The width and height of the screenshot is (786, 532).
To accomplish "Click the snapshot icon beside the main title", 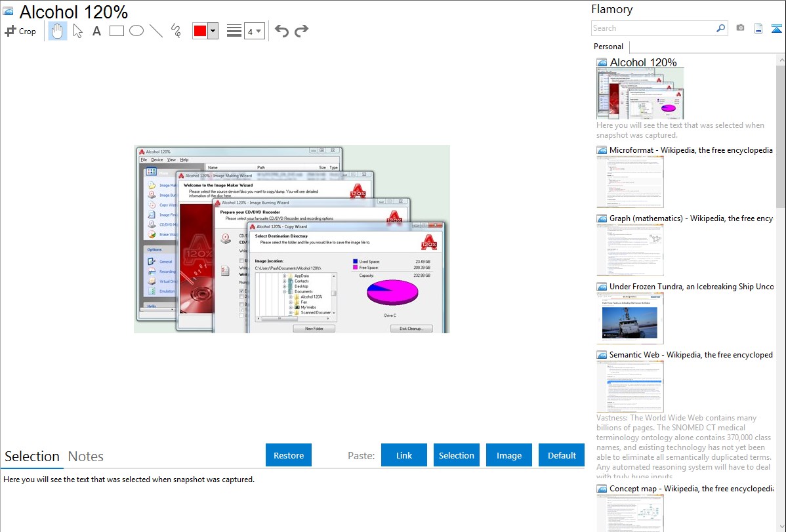I will (8, 11).
